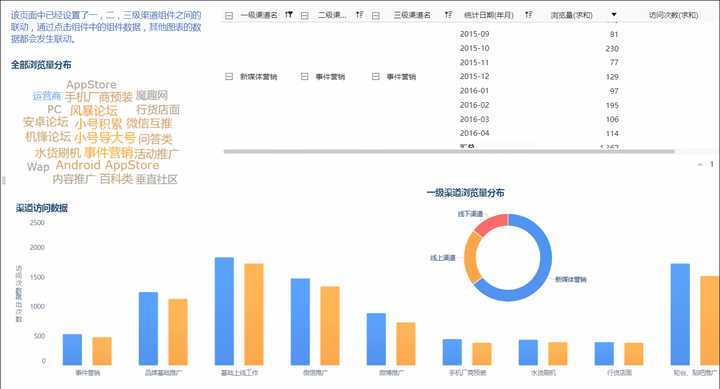The image size is (720, 389).
Task: Click 百科类 in the word cloud
Action: (116, 179)
